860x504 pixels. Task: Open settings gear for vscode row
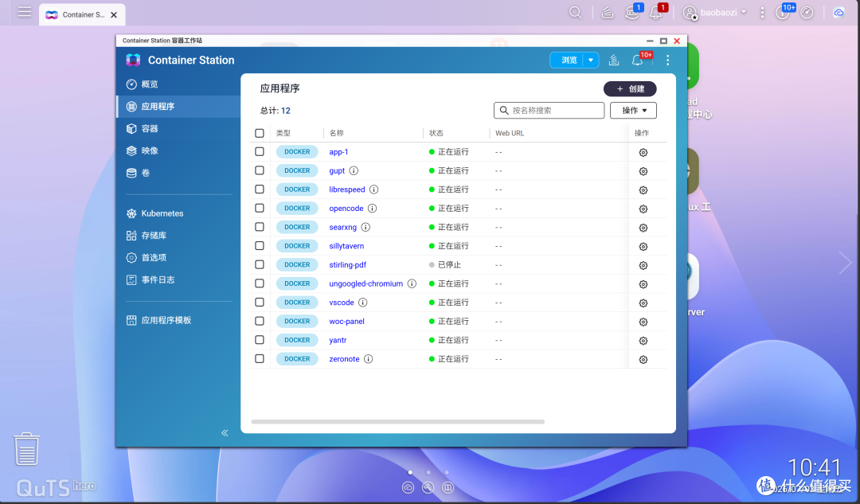pos(643,303)
